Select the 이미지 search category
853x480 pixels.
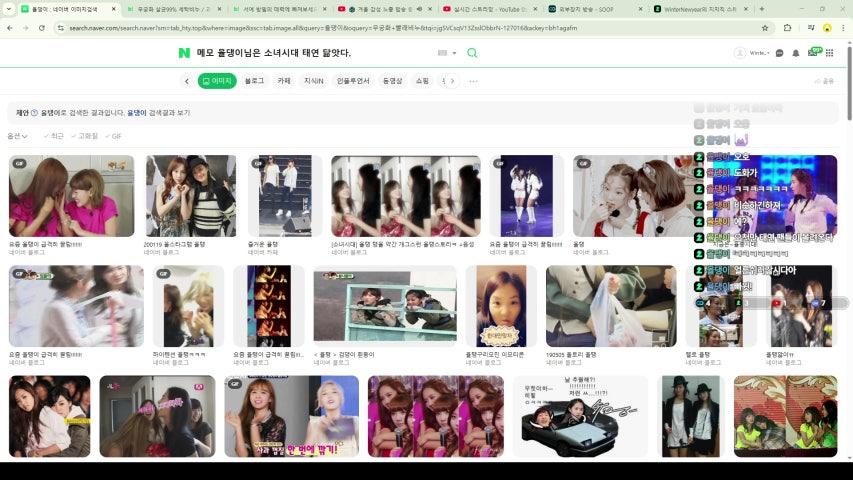[x=217, y=81]
